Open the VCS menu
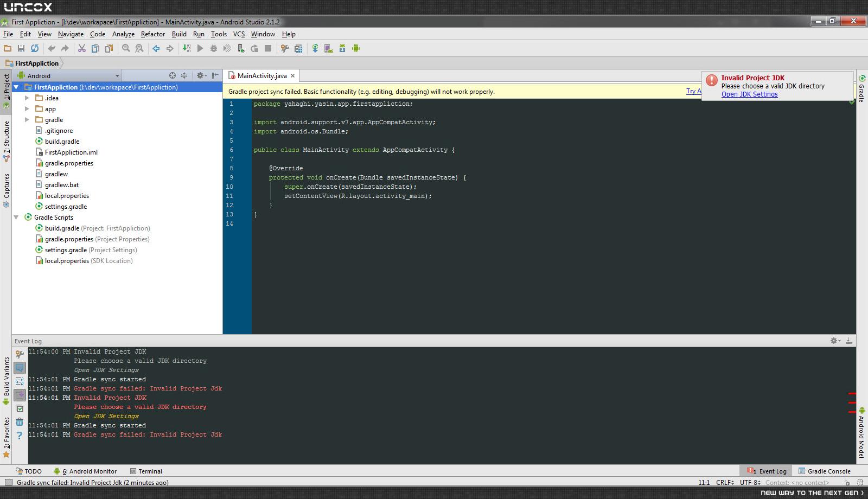The image size is (868, 499). pyautogui.click(x=239, y=34)
